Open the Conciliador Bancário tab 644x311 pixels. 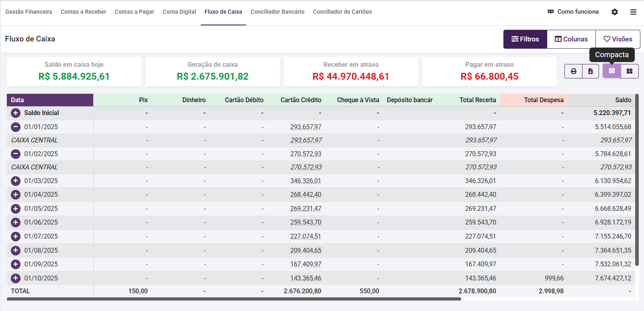click(277, 12)
